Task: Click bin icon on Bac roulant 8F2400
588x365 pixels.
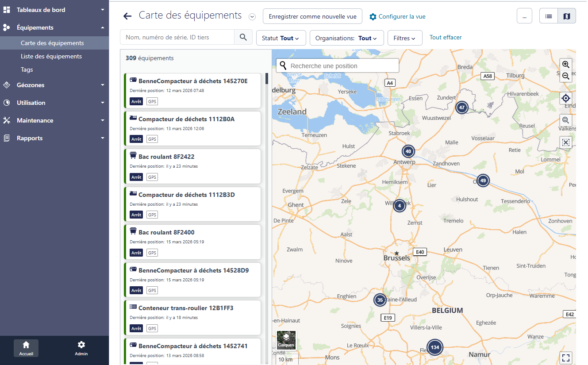Action: pos(133,231)
